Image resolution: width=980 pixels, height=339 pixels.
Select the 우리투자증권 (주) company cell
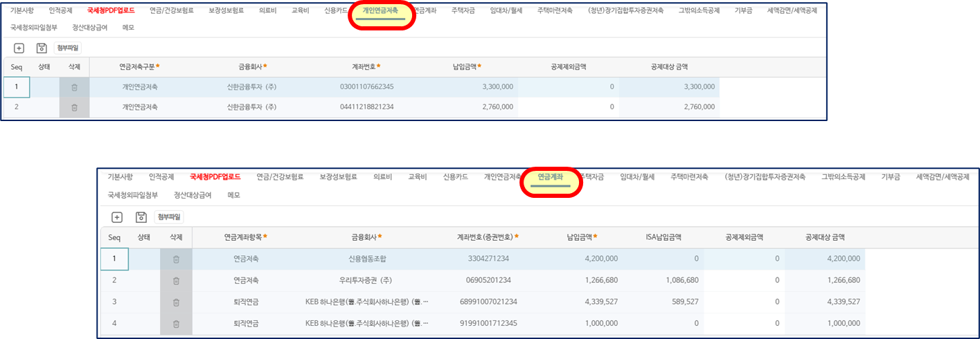(x=368, y=280)
